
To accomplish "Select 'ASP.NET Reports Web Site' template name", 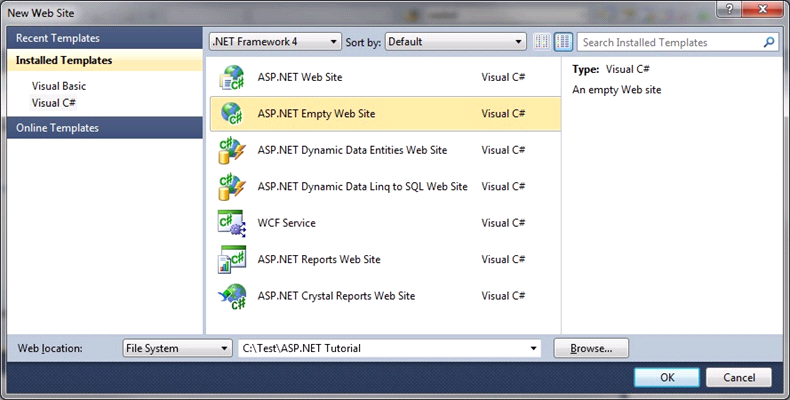I will click(319, 259).
